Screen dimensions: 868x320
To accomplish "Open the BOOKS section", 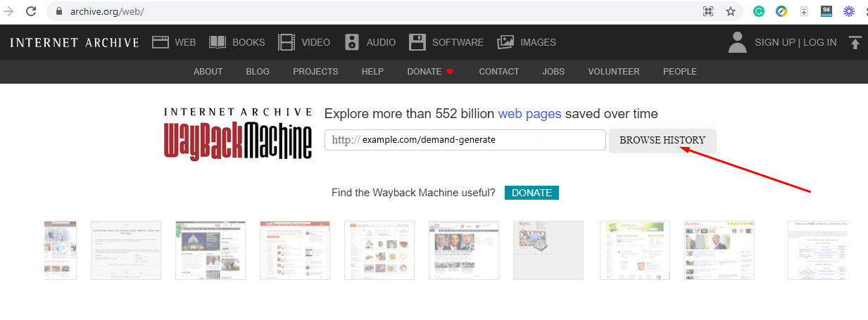I will point(249,42).
